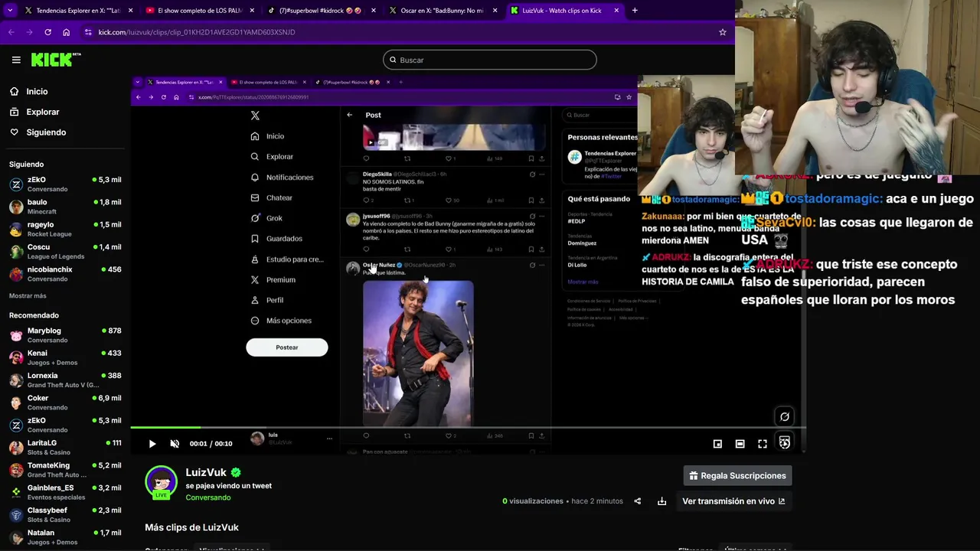Screen dimensions: 980x551
Task: Click the browser address bar URL
Action: coord(197,32)
